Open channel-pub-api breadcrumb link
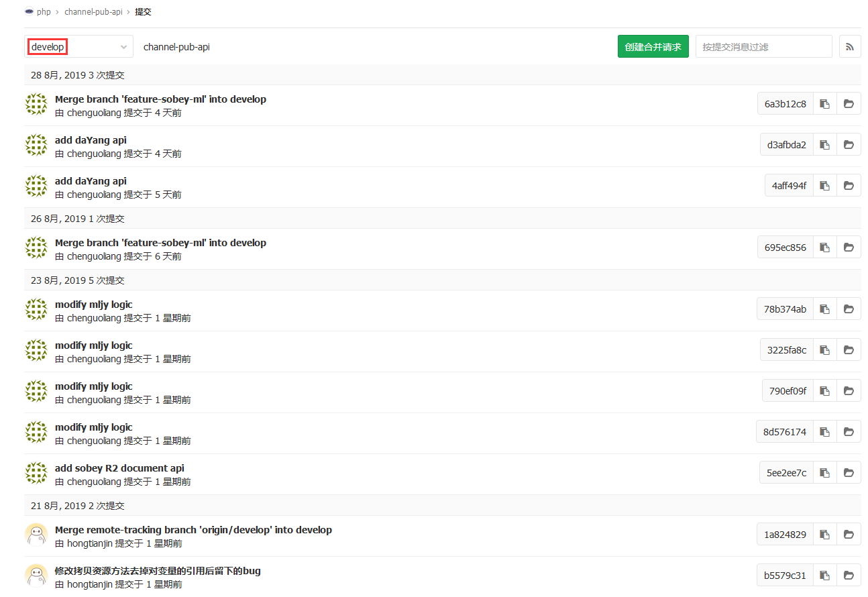The width and height of the screenshot is (868, 597). coord(93,12)
